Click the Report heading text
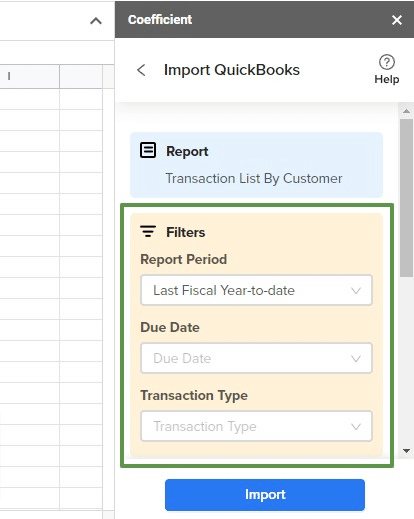Image resolution: width=414 pixels, height=519 pixels. coord(187,151)
